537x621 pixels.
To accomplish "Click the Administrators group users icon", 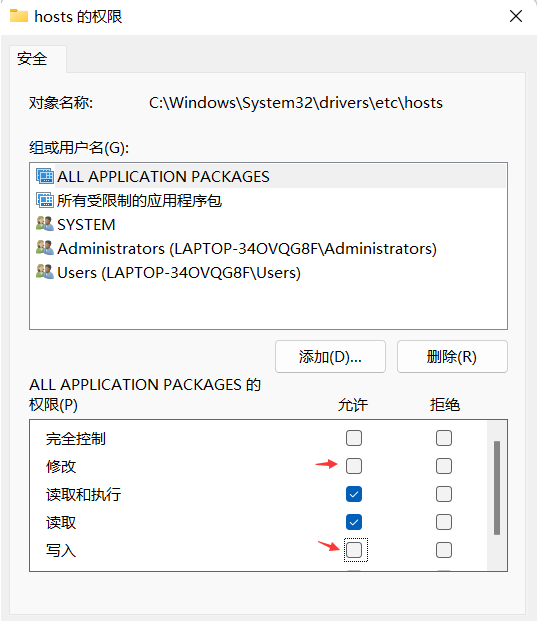I will tap(45, 248).
